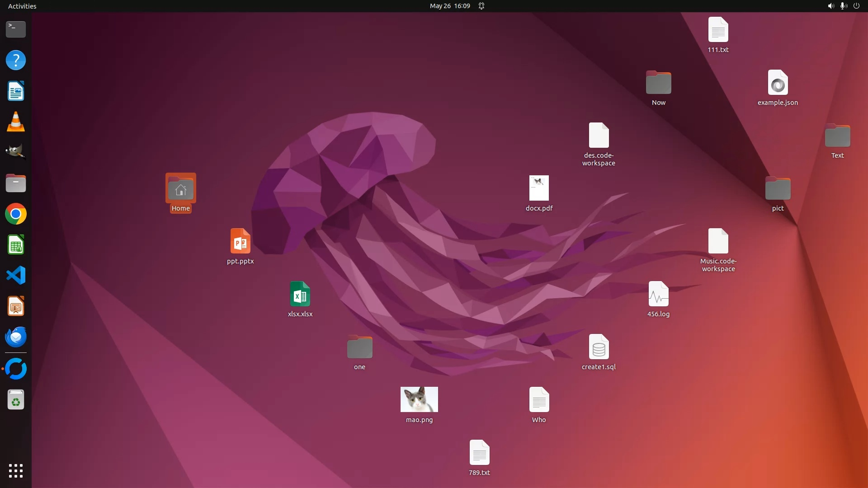The image size is (868, 488).
Task: Select the ppt.pptx presentation file
Action: point(240,241)
